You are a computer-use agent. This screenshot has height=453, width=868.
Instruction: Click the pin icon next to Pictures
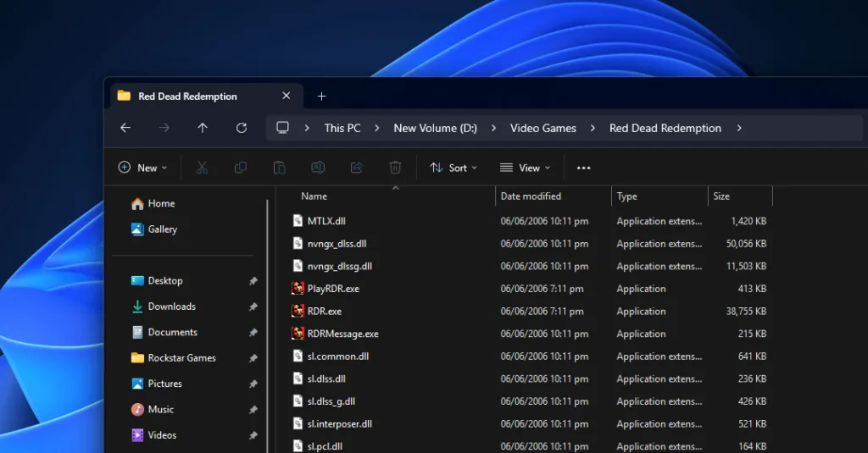253,384
